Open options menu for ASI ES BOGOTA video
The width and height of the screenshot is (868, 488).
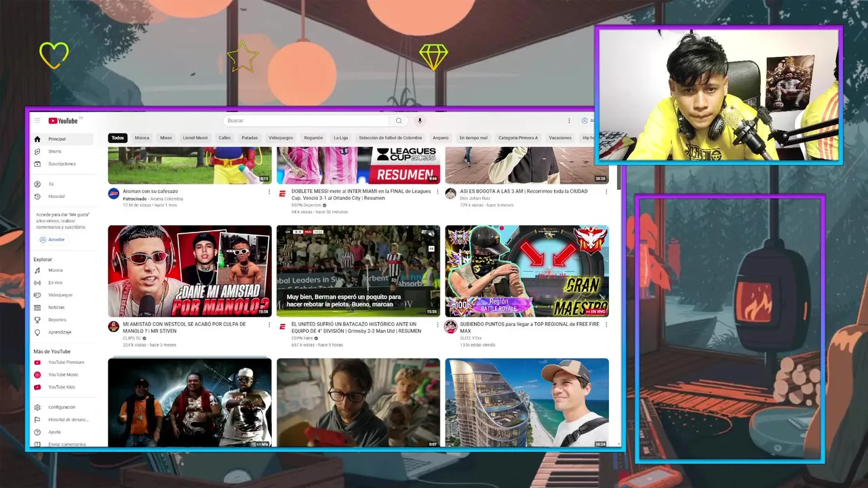pyautogui.click(x=606, y=192)
